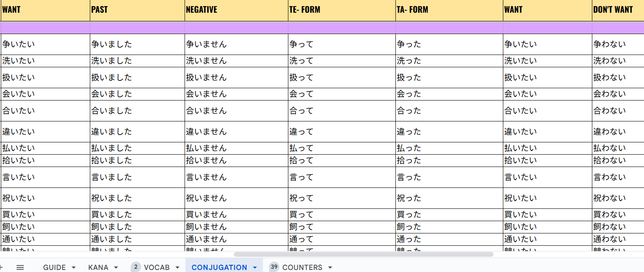
Task: Open the VOCAB tab menu arrow
Action: [x=178, y=267]
